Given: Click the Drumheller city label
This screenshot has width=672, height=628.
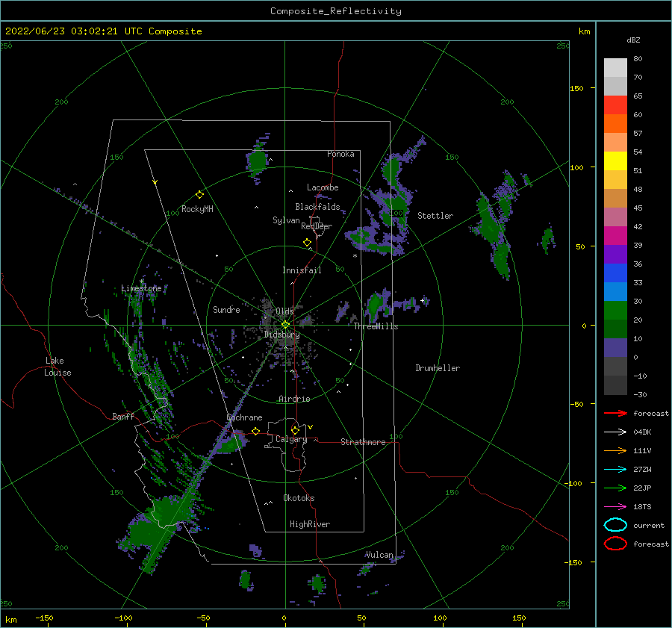Looking at the screenshot, I should tap(438, 368).
